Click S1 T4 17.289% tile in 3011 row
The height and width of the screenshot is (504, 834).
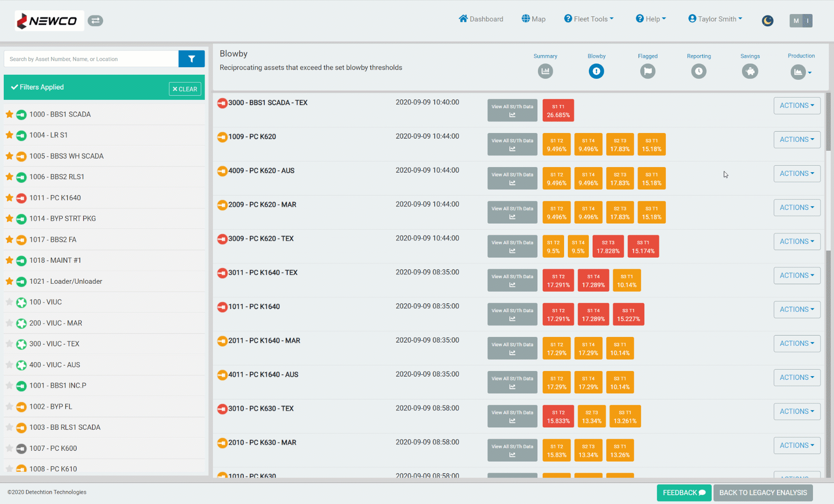(593, 280)
